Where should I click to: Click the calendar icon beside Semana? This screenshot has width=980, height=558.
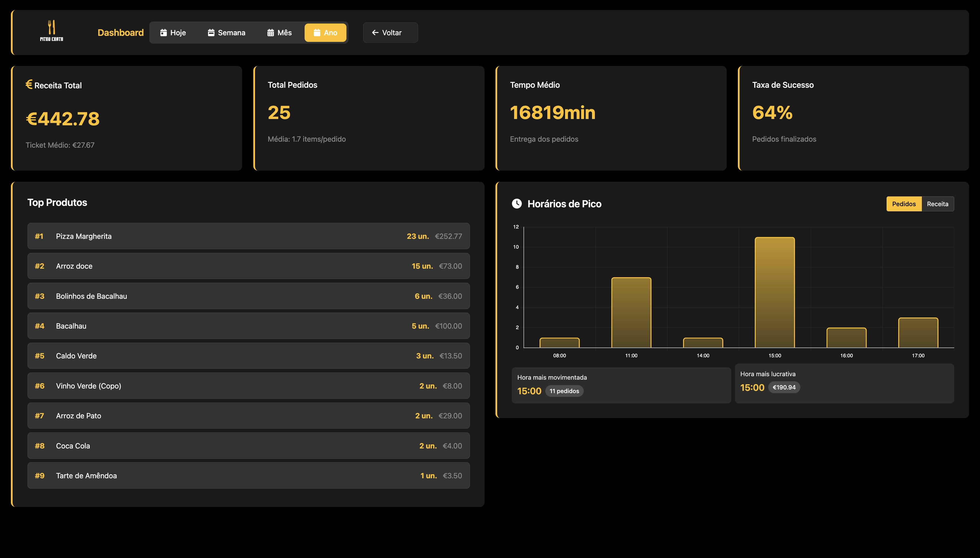[211, 33]
